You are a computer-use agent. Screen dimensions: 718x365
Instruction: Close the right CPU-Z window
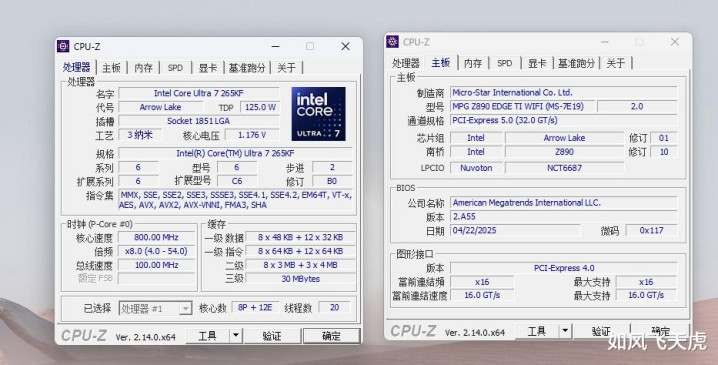pyautogui.click(x=674, y=42)
